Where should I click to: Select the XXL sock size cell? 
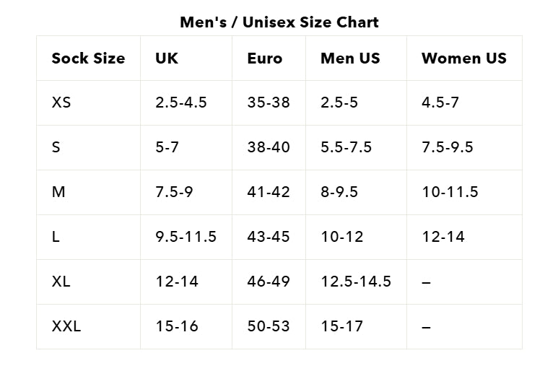[x=66, y=326]
